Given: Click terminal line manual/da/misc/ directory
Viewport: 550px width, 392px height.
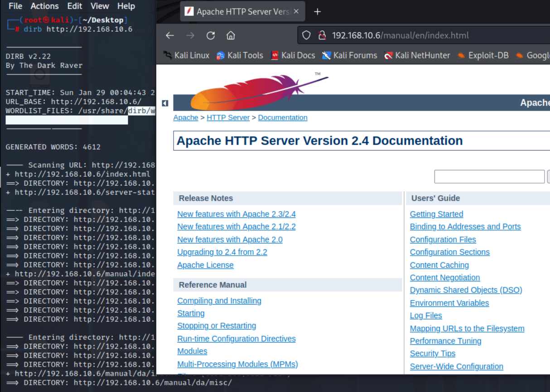Looking at the screenshot, I should (x=119, y=382).
